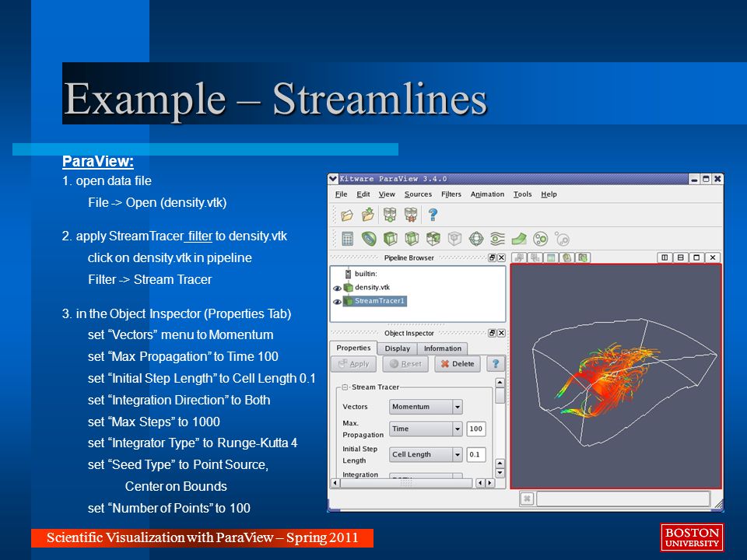747x560 pixels.
Task: Select the Clip filter icon
Action: [x=390, y=239]
